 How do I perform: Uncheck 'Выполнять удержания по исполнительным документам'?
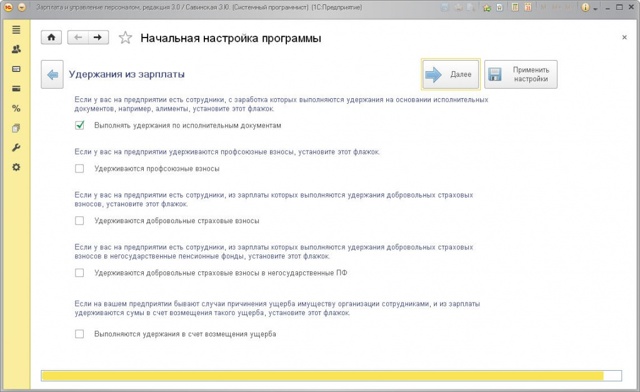[80, 125]
